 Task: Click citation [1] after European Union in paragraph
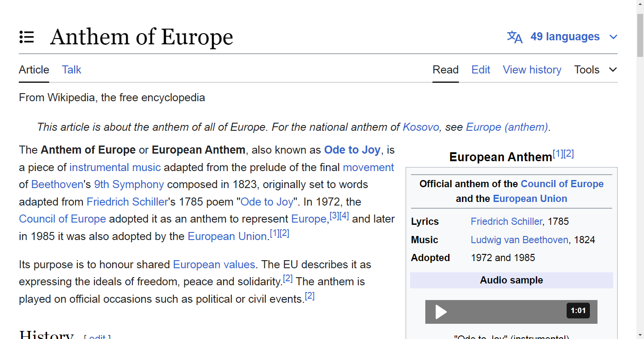pos(275,233)
